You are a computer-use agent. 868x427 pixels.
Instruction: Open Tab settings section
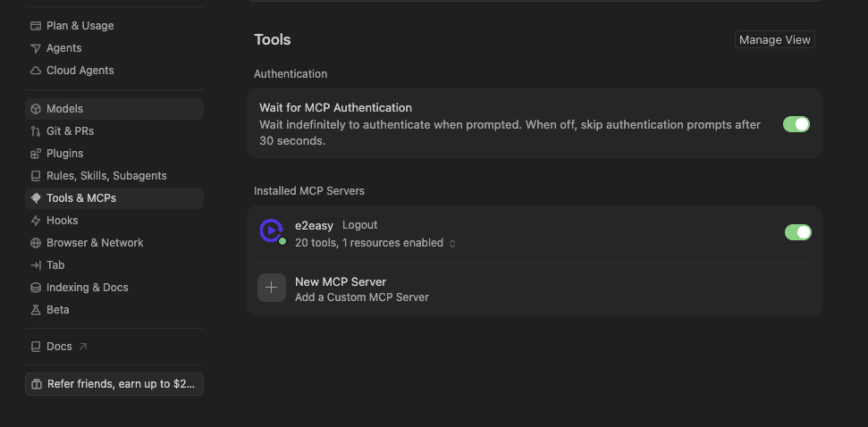(x=114, y=265)
